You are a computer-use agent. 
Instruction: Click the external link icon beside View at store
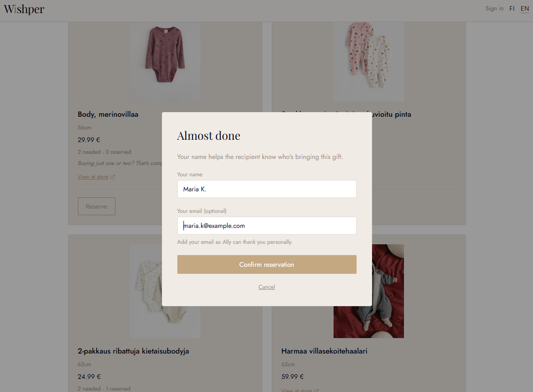click(x=113, y=177)
